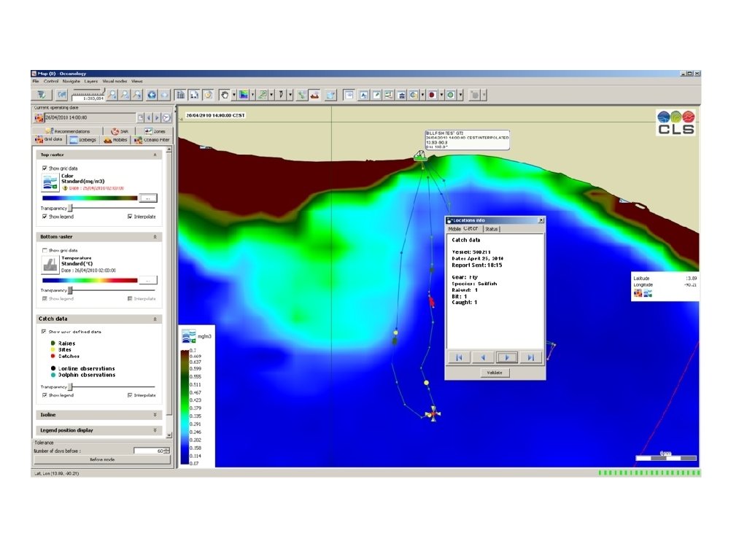Enable Bottom raster Show grid data checkbox
The image size is (747, 560).
44,250
